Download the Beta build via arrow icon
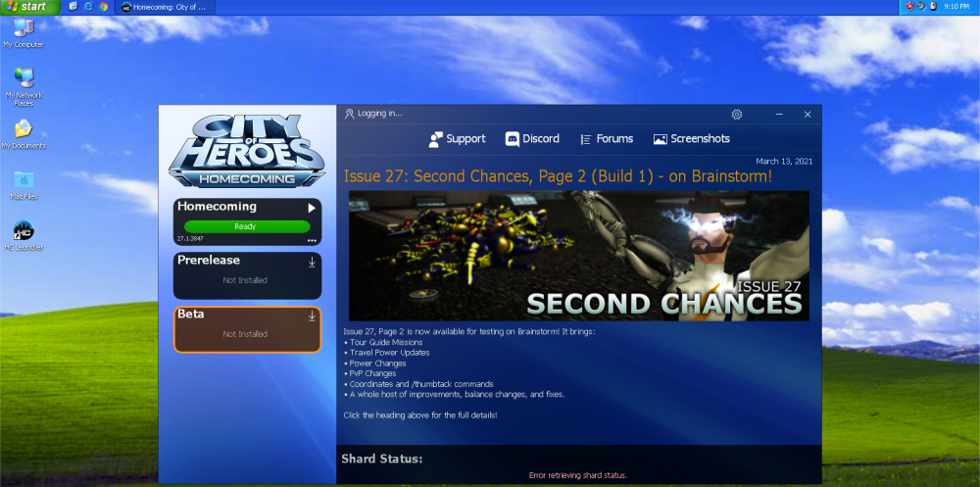Image resolution: width=980 pixels, height=487 pixels. click(312, 317)
